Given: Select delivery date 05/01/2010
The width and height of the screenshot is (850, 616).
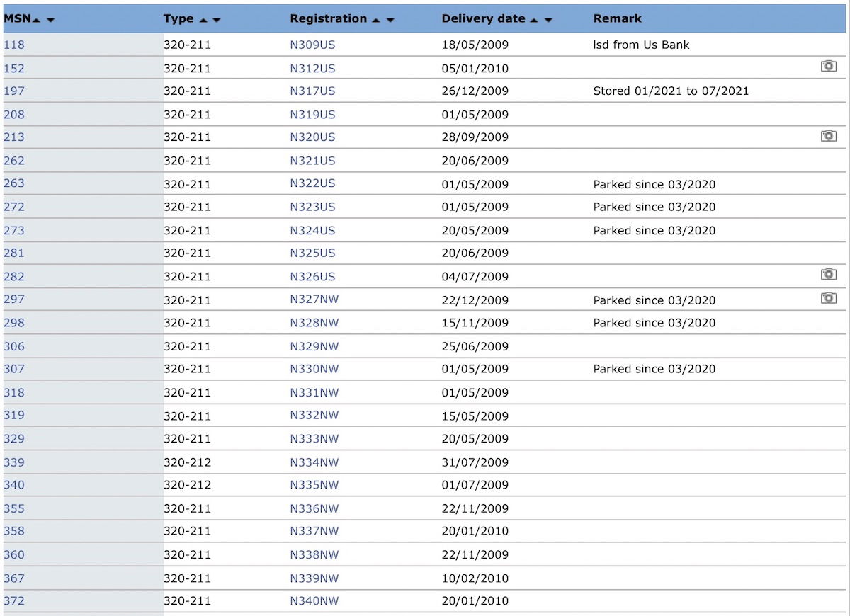Looking at the screenshot, I should pos(475,68).
